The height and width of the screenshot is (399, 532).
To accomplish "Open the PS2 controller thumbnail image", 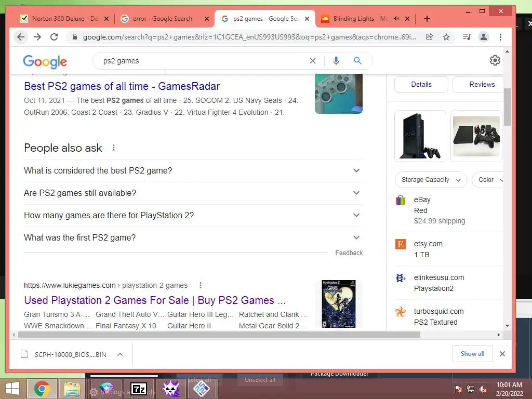I will click(x=339, y=94).
